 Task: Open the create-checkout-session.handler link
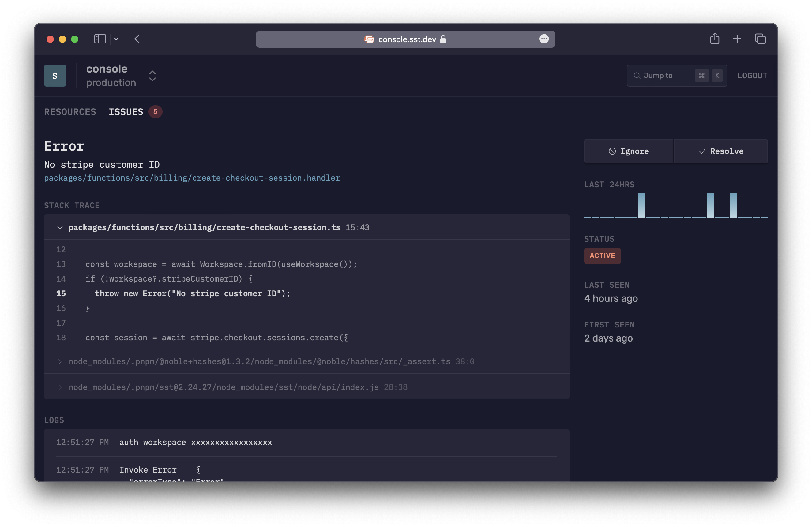[192, 178]
